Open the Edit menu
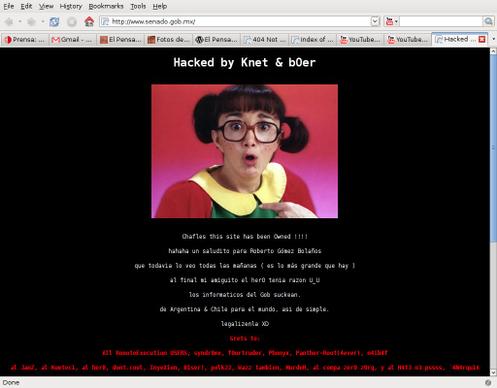 coord(26,6)
